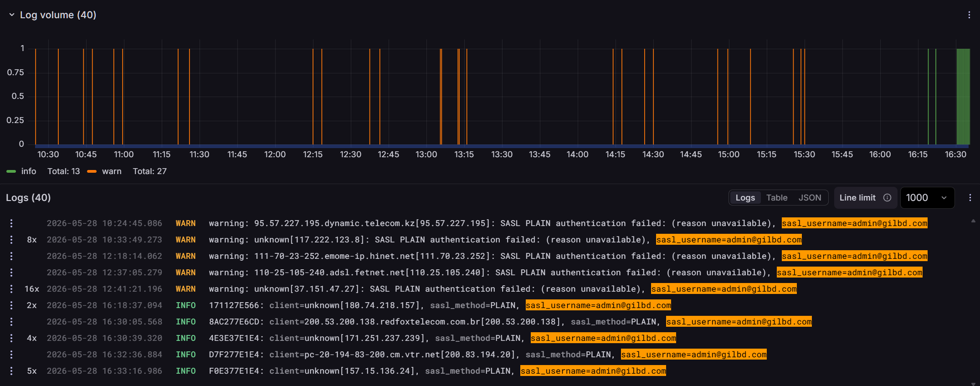980x386 pixels.
Task: Select log message from 95.57.227.195.dynamic.telecom.kz
Action: click(x=568, y=223)
